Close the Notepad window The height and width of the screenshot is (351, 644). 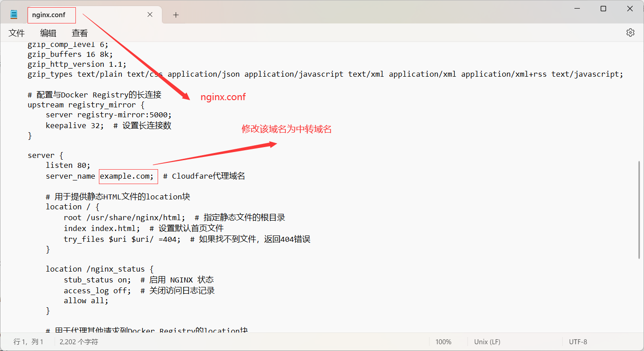(630, 9)
